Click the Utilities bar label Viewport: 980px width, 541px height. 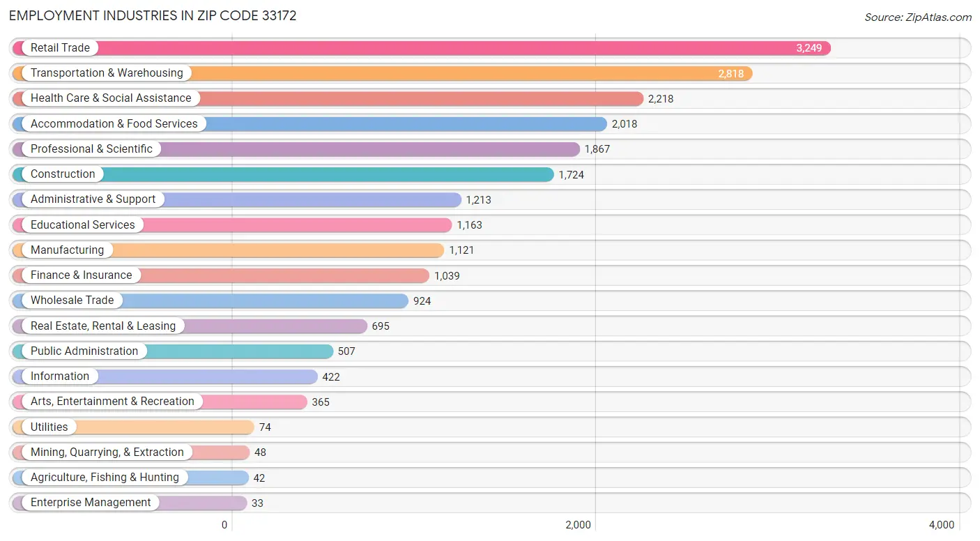click(49, 427)
